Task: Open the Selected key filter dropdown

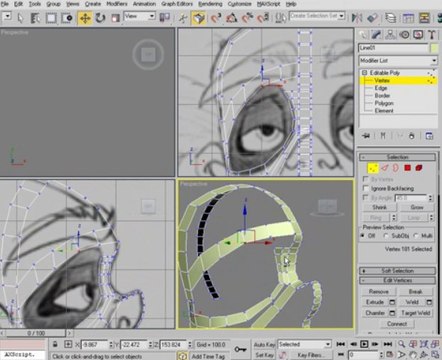Action: (304, 344)
